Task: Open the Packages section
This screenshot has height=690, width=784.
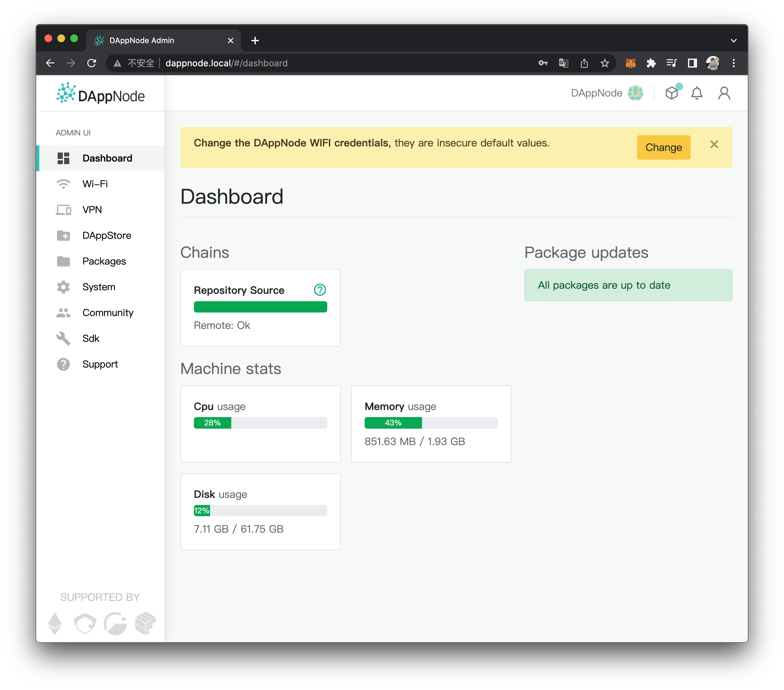Action: click(x=104, y=260)
